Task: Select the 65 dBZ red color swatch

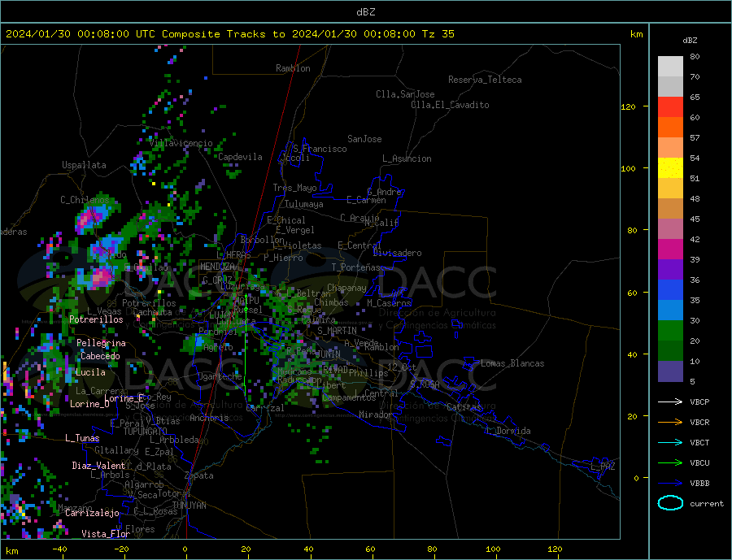Action: tap(670, 106)
